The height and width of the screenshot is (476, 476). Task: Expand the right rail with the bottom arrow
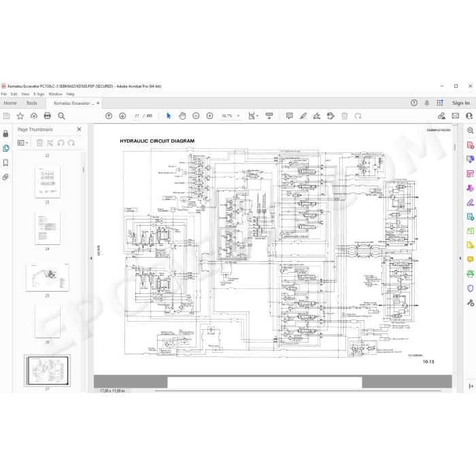(471, 386)
